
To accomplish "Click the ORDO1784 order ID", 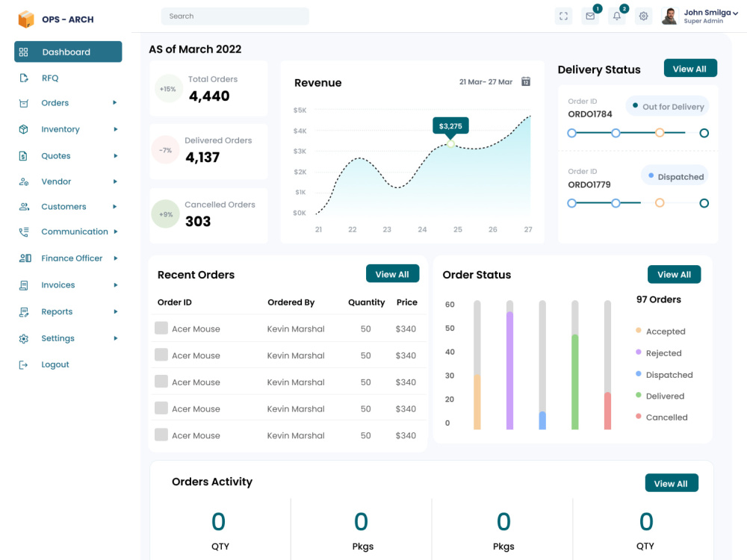I will [x=590, y=114].
